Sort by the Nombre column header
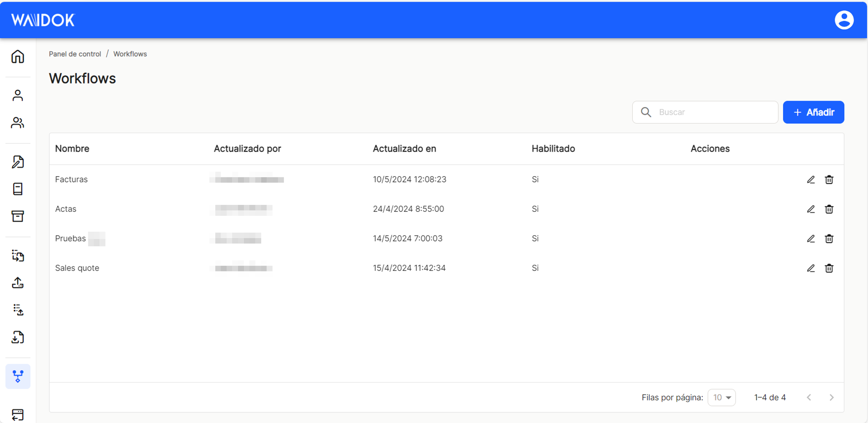The height and width of the screenshot is (423, 868). coord(72,149)
